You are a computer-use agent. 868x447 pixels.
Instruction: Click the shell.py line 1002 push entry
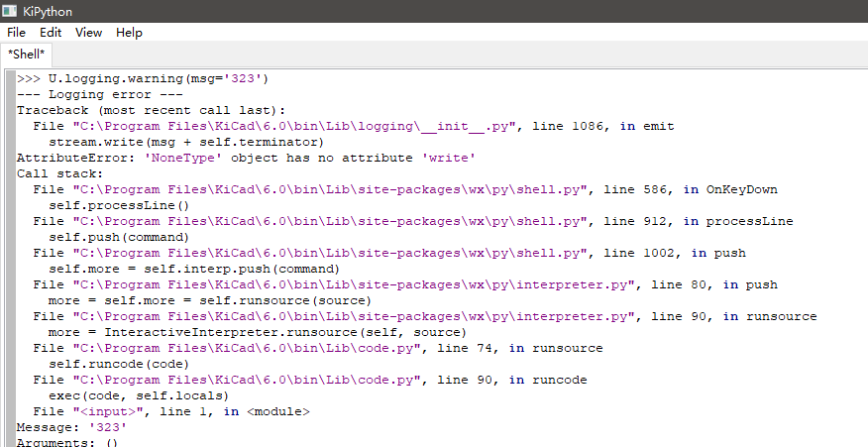389,253
